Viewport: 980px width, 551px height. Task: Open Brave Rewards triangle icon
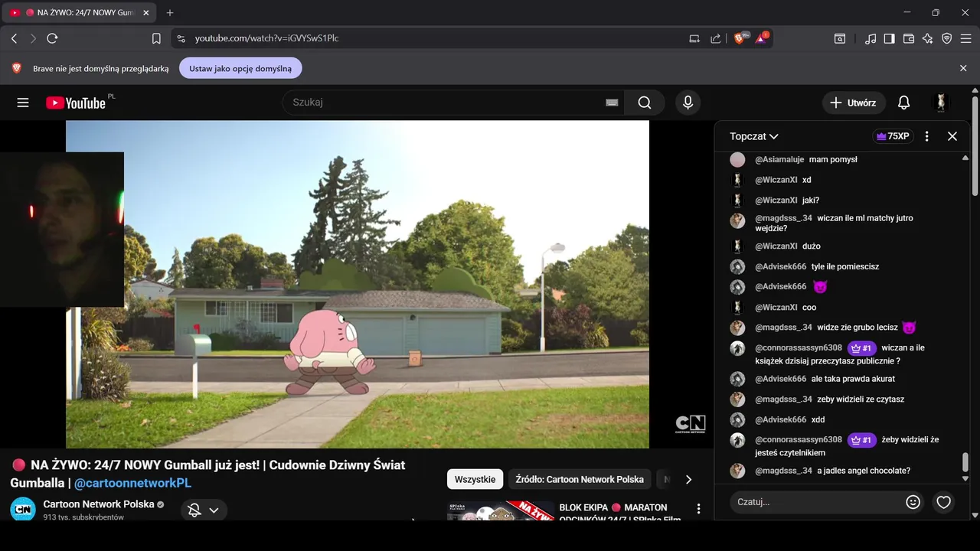pos(761,38)
